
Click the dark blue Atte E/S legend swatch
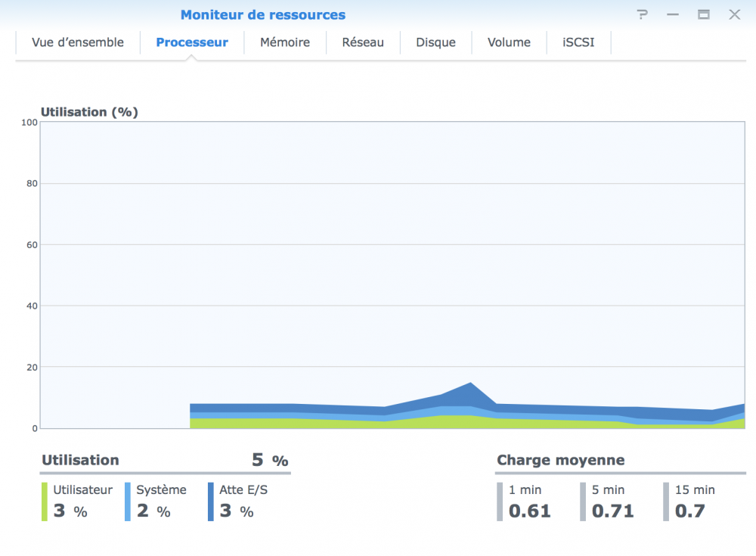pyautogui.click(x=211, y=502)
